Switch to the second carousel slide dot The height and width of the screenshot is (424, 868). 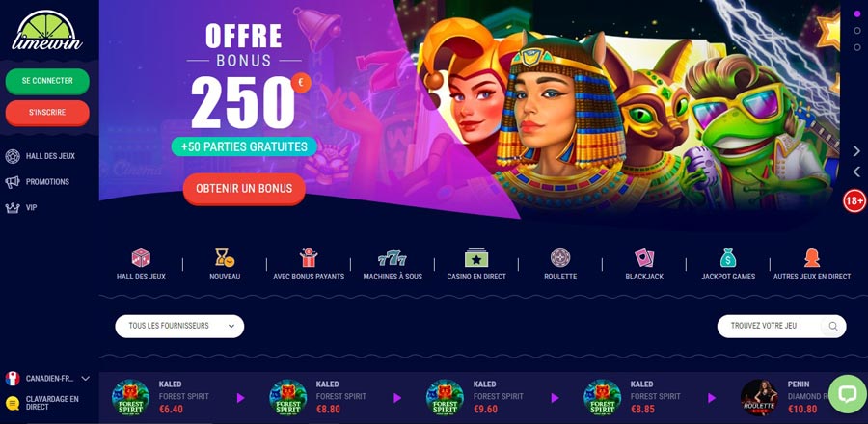tap(857, 31)
